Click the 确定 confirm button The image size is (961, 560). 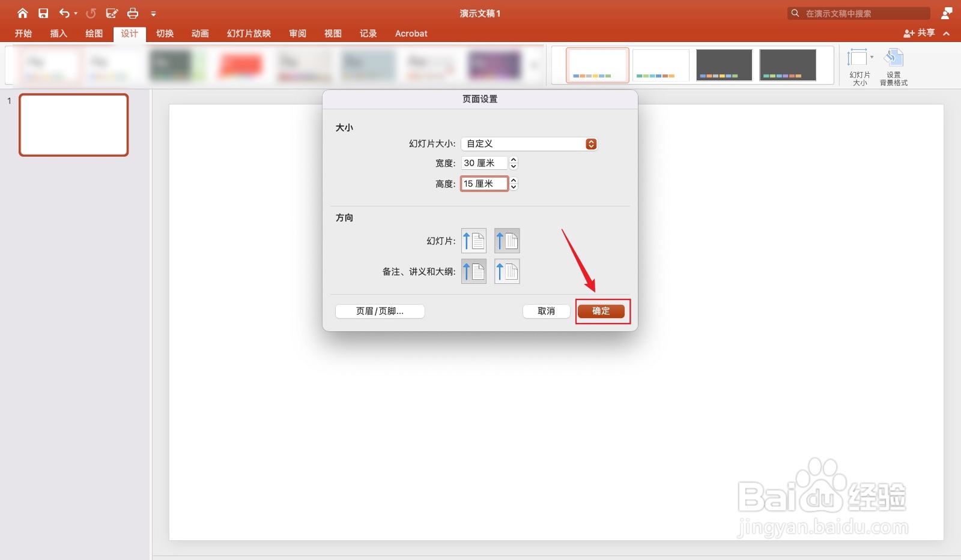601,311
